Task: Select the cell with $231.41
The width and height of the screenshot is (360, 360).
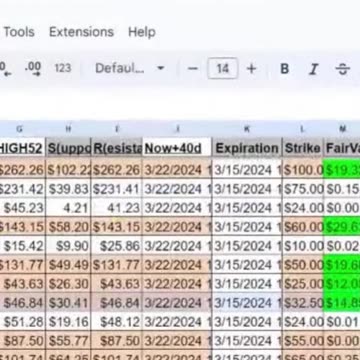Action: [x=116, y=189]
